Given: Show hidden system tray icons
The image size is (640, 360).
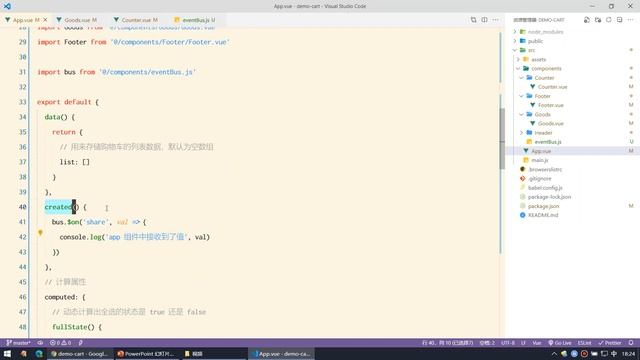Looking at the screenshot, I should (x=554, y=354).
